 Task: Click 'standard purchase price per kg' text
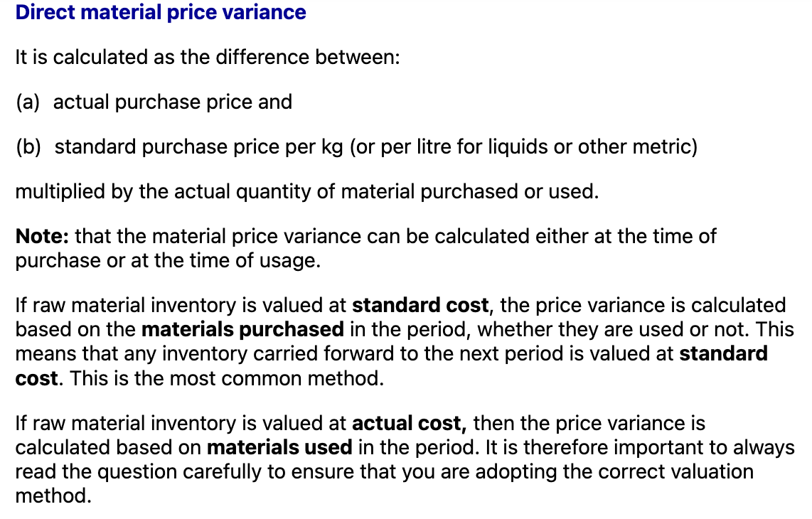click(199, 146)
